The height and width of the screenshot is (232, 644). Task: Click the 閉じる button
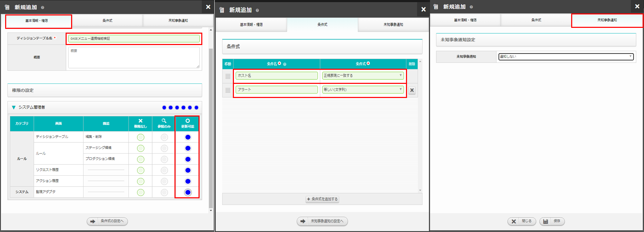pos(522,221)
